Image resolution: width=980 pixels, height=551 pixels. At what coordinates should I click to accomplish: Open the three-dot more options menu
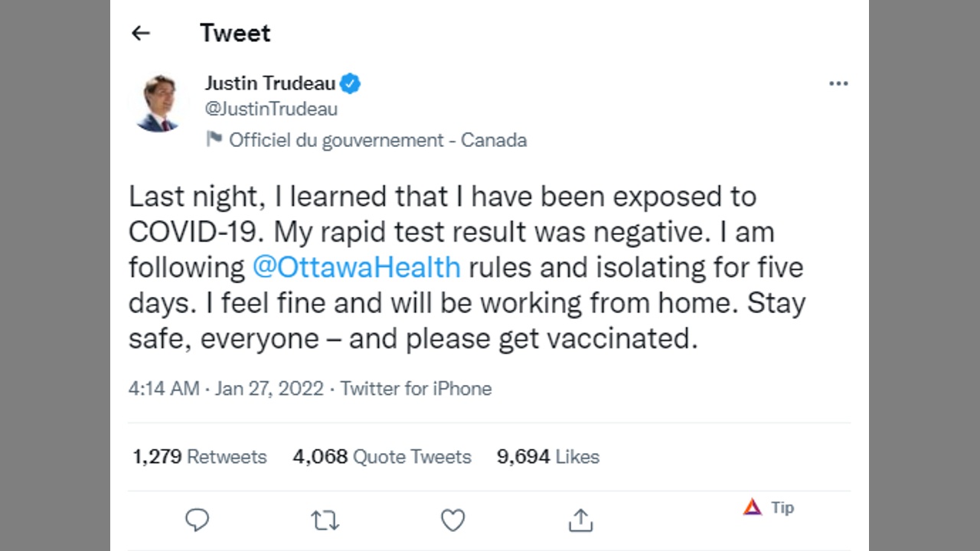[838, 83]
